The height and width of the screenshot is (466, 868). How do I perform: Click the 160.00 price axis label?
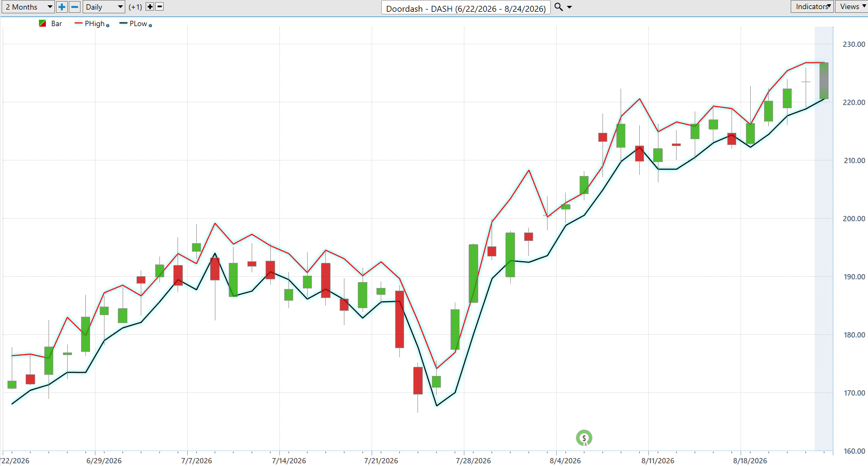click(854, 451)
